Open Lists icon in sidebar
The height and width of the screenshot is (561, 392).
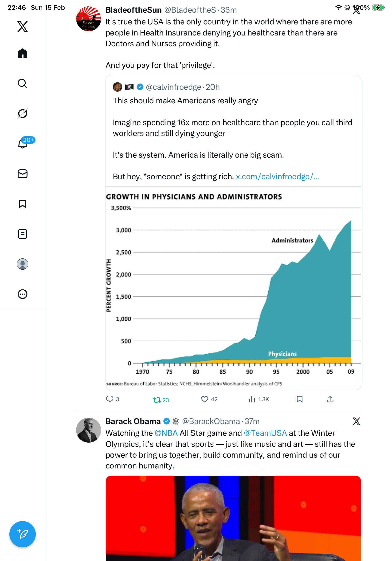(23, 234)
